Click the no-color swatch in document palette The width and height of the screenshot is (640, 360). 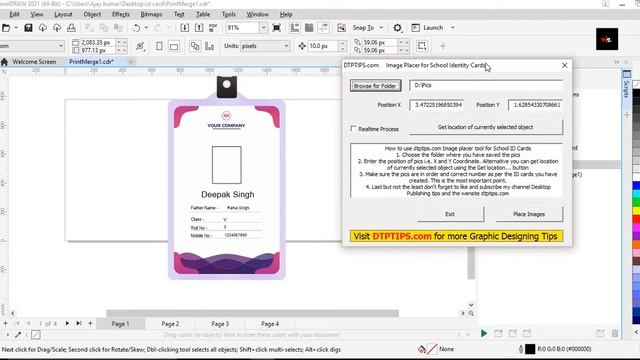click(36, 335)
